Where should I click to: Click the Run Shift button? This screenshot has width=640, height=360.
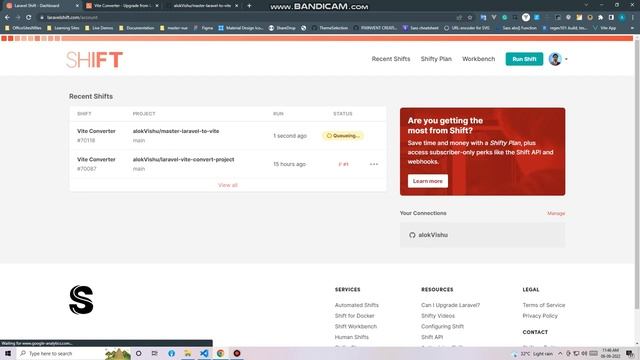pyautogui.click(x=524, y=59)
